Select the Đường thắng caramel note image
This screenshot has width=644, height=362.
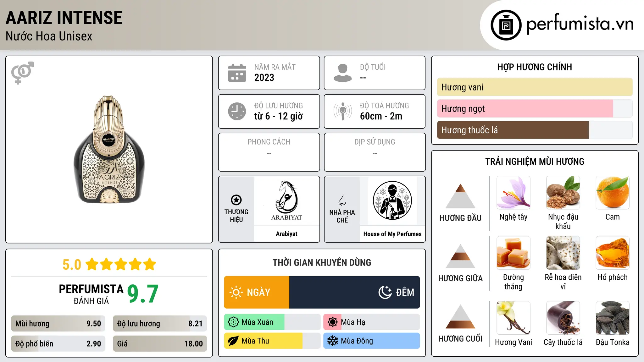514,253
